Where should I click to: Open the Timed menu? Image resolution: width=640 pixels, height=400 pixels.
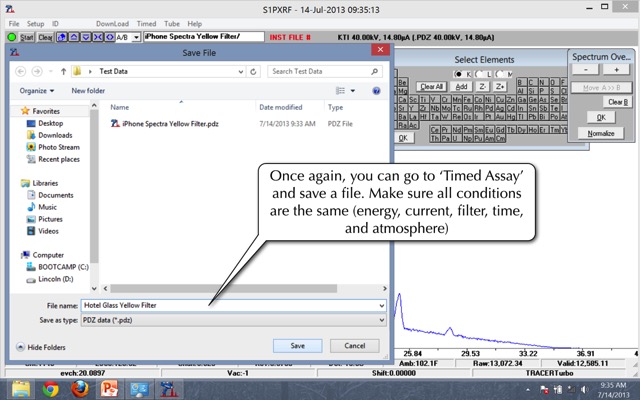pyautogui.click(x=147, y=23)
